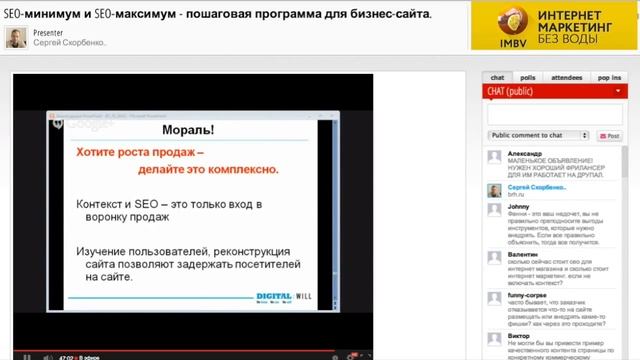This screenshot has width=640, height=360.
Task: Open the polls tab
Action: [x=527, y=78]
